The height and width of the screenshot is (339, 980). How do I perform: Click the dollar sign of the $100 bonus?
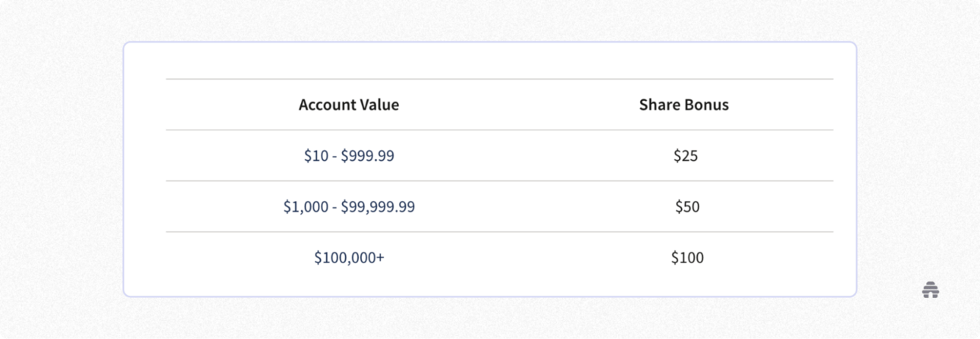point(675,257)
